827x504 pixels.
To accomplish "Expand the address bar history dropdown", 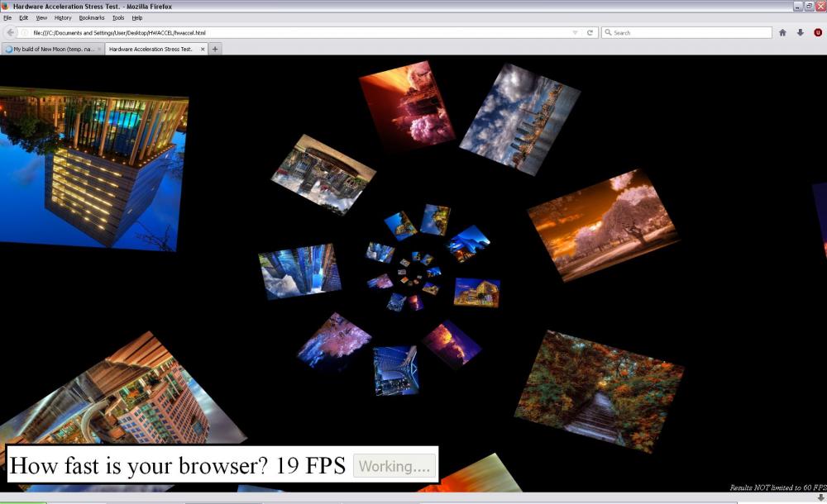I will pos(576,33).
